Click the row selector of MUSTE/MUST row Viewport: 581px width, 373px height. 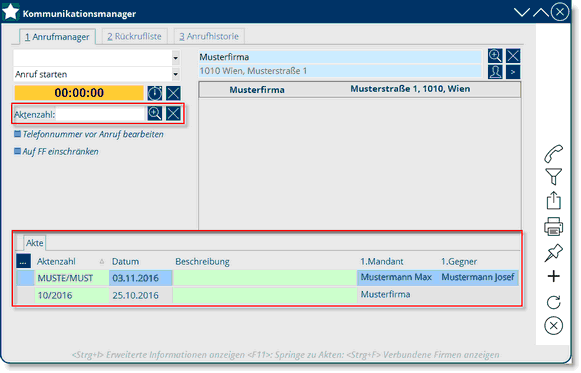[26, 278]
